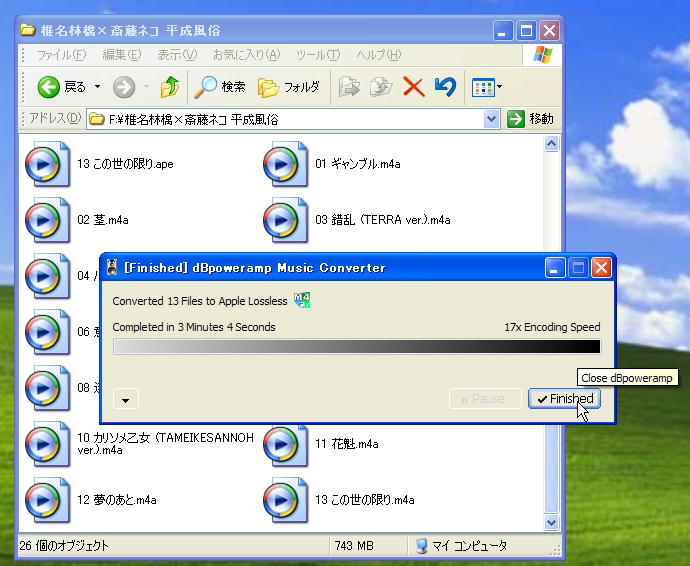Click the 26 個のオブジェクト status text
This screenshot has width=690, height=566.
coord(64,546)
